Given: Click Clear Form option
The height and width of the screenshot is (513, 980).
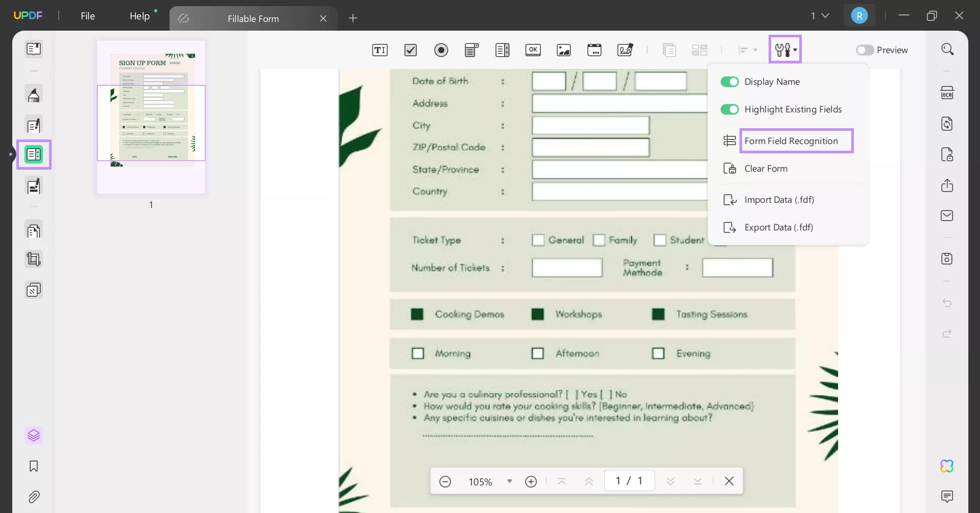Looking at the screenshot, I should pyautogui.click(x=766, y=169).
